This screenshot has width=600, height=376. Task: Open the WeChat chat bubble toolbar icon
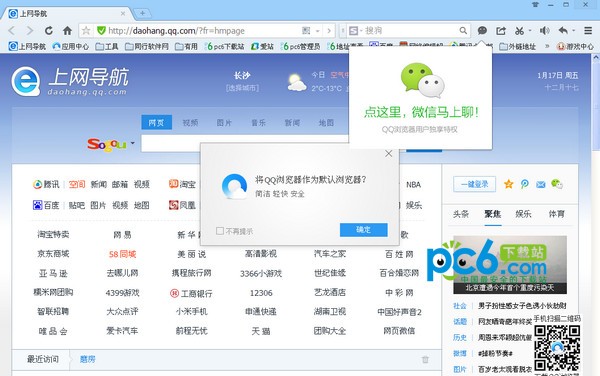tap(483, 31)
